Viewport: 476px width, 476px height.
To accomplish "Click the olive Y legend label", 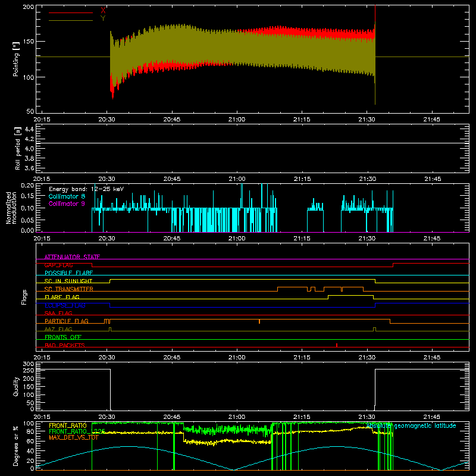I will 103,18.
